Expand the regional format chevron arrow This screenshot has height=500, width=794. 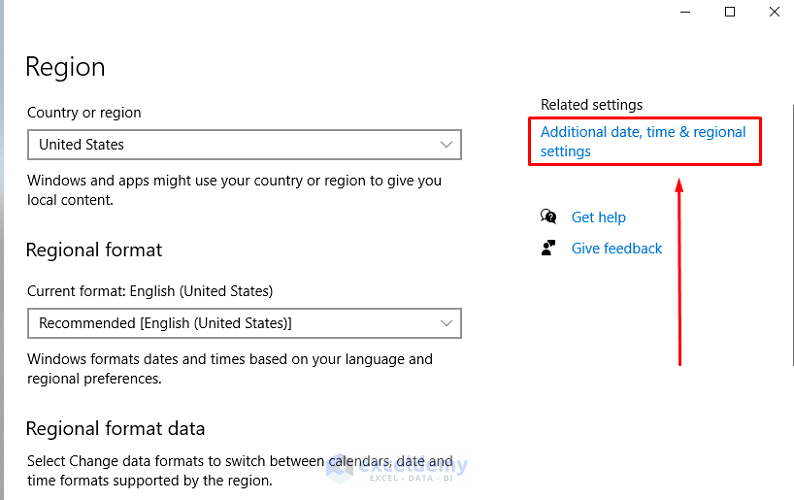447,323
